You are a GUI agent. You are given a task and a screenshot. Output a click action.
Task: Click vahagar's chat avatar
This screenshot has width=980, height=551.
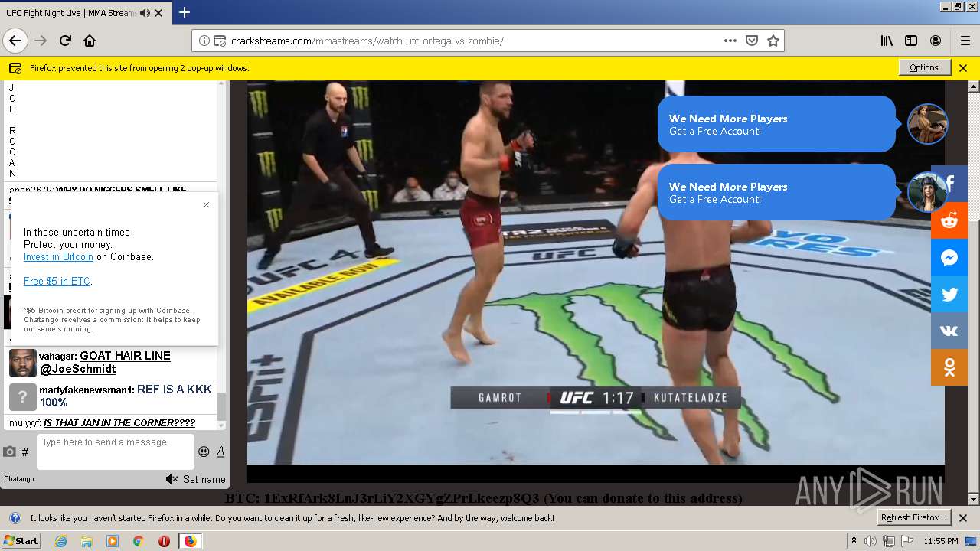click(x=23, y=363)
